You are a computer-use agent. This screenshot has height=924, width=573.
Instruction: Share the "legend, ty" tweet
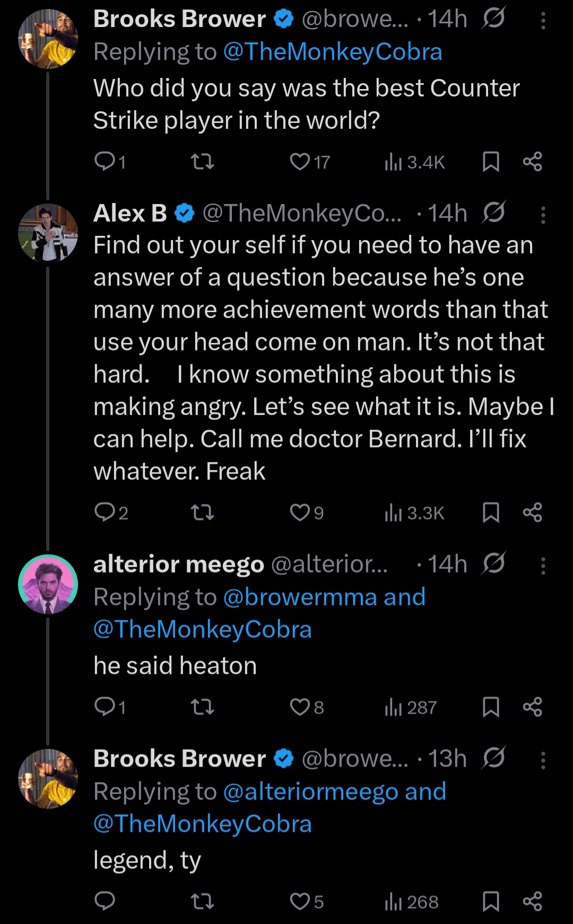[532, 901]
